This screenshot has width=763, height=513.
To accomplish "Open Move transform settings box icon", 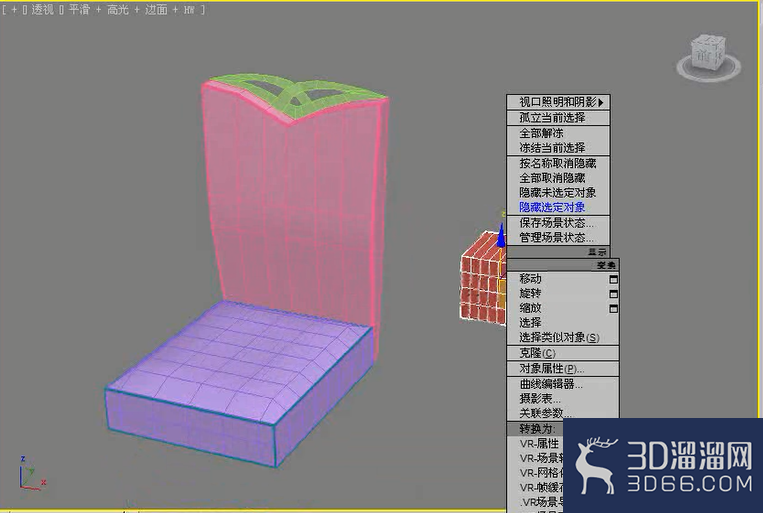I will [x=614, y=279].
